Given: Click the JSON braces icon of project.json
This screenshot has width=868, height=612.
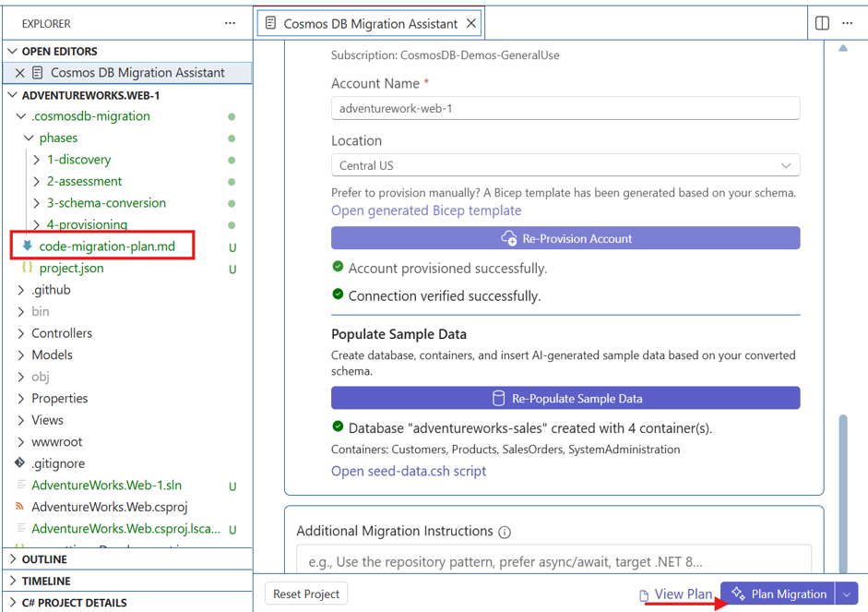Looking at the screenshot, I should coord(27,268).
